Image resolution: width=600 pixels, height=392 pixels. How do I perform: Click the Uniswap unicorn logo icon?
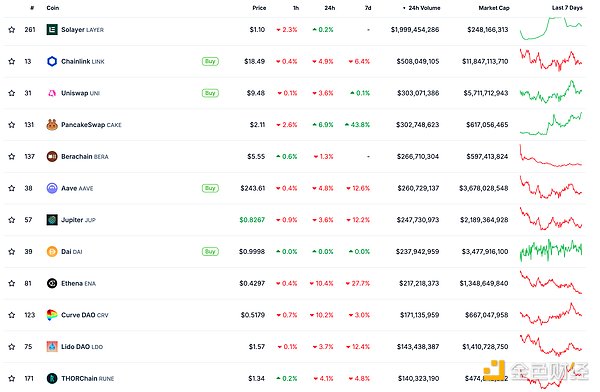click(x=52, y=93)
